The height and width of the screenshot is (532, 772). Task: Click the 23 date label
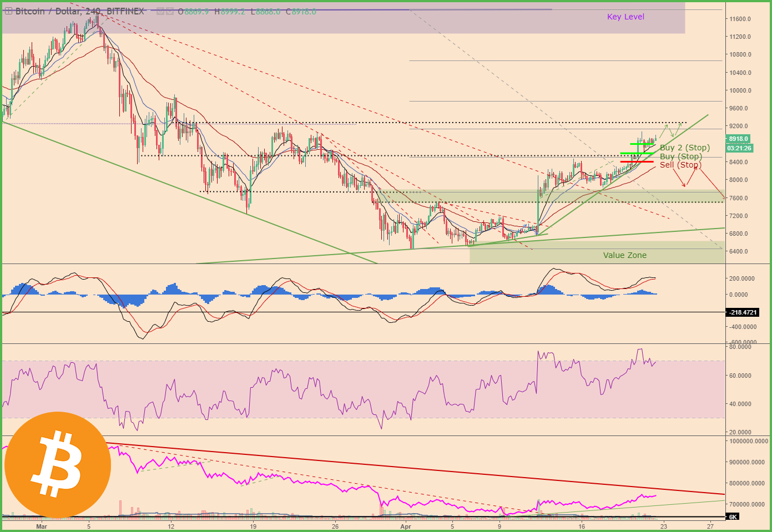[664, 526]
